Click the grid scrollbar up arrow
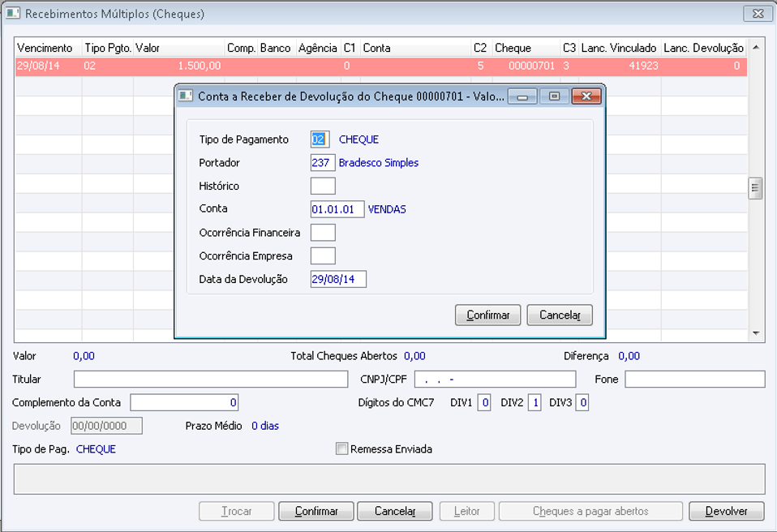Image resolution: width=777 pixels, height=532 pixels. coord(756,48)
